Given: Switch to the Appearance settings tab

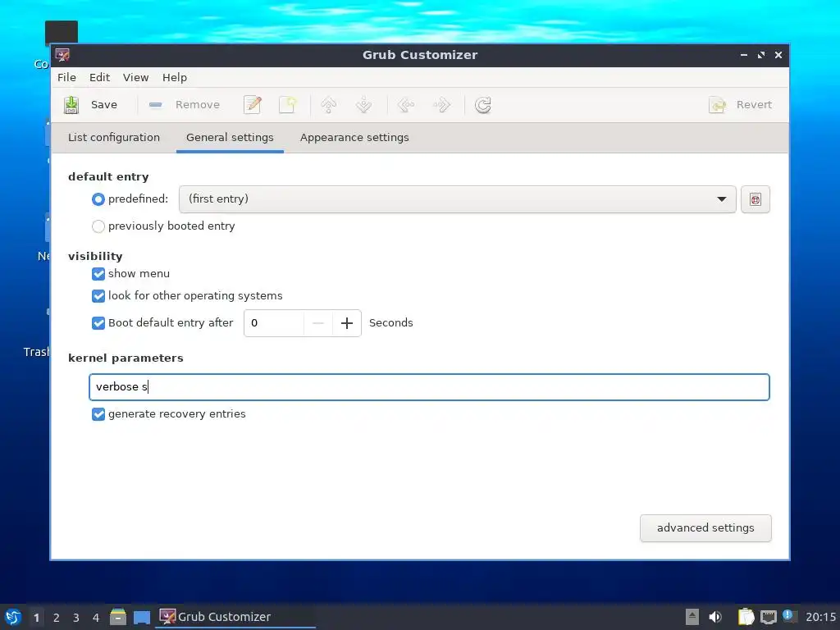Looking at the screenshot, I should [354, 138].
